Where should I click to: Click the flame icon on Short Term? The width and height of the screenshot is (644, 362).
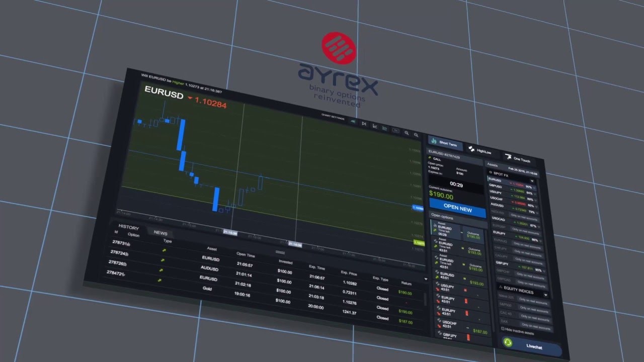(435, 141)
